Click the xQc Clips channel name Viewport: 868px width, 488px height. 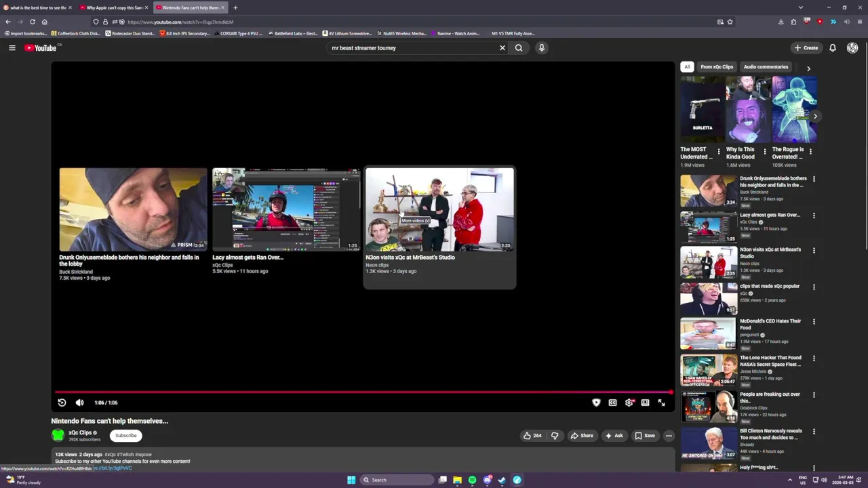click(80, 432)
